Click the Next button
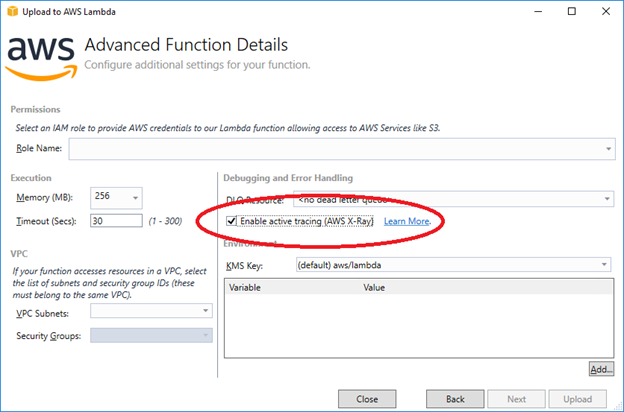Viewport: 624px width, 412px height. click(516, 399)
